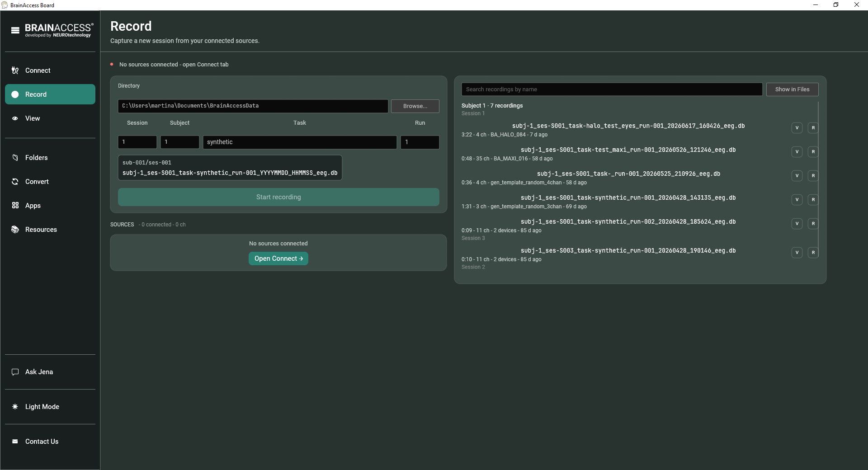Click R button for the synthetic_run-001_20260428_143135 recording
The height and width of the screenshot is (470, 868).
tap(813, 200)
